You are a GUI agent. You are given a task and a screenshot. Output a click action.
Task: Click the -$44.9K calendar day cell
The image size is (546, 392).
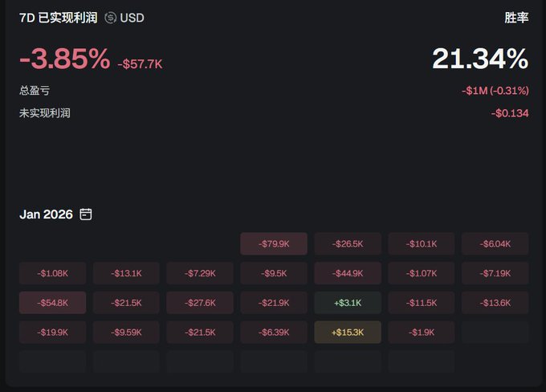point(348,273)
